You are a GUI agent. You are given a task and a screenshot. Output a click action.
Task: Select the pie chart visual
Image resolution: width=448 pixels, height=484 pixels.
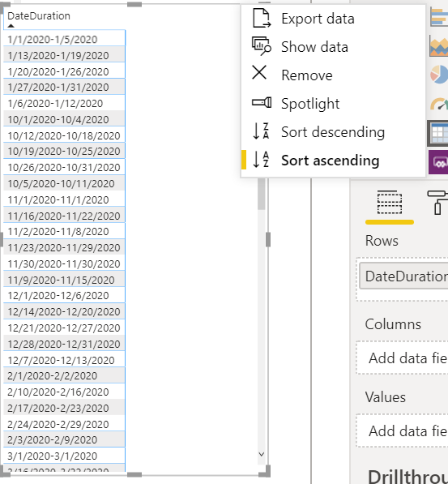(439, 75)
